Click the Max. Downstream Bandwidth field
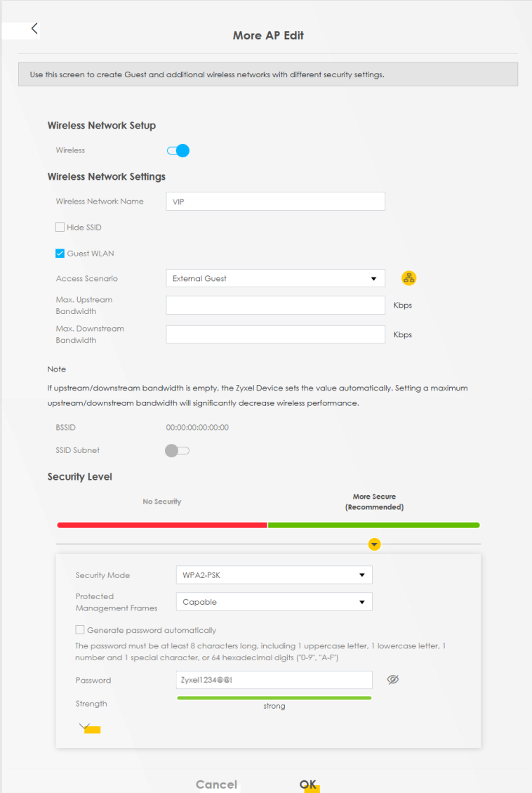Image resolution: width=532 pixels, height=793 pixels. (275, 334)
